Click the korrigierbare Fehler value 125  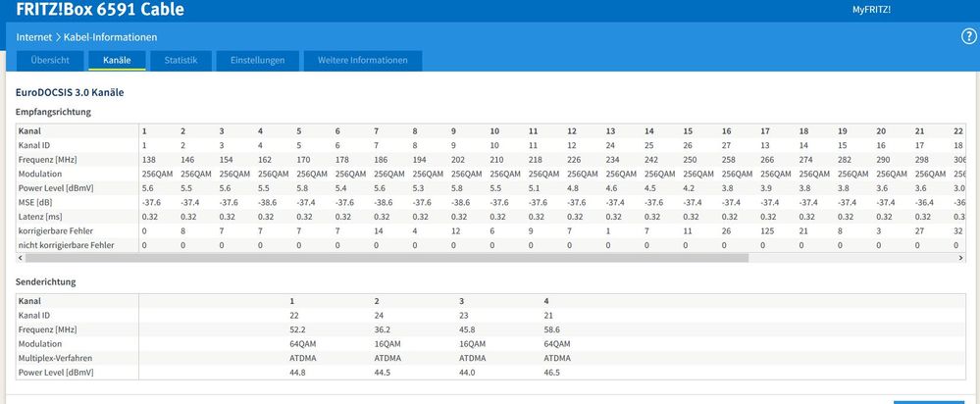point(767,231)
